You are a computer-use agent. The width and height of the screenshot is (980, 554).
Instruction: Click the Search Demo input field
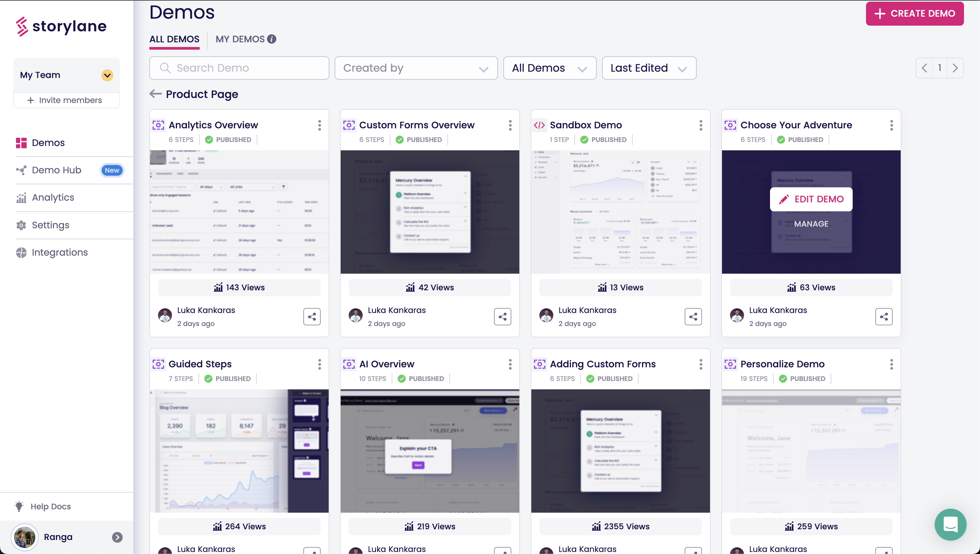pyautogui.click(x=239, y=68)
